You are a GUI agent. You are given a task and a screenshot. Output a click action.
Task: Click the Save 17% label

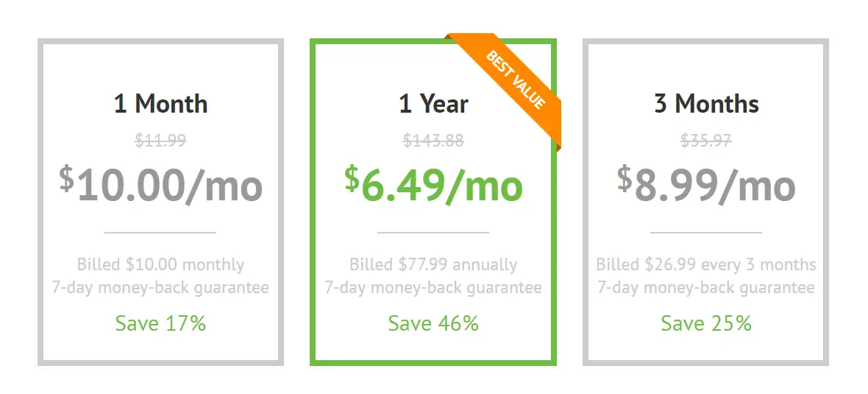point(160,323)
